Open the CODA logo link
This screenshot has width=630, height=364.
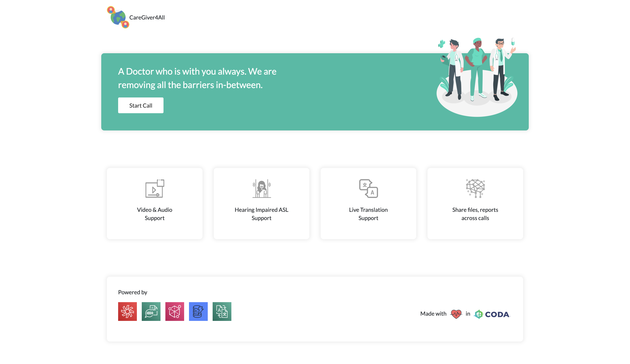point(492,314)
